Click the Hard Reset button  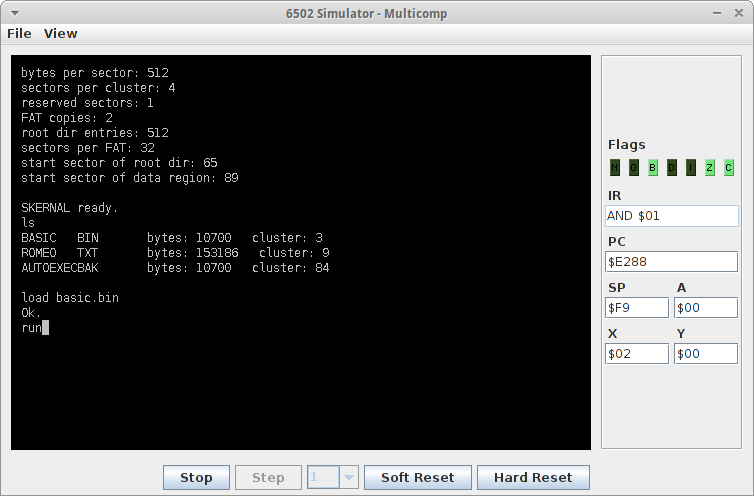click(533, 477)
